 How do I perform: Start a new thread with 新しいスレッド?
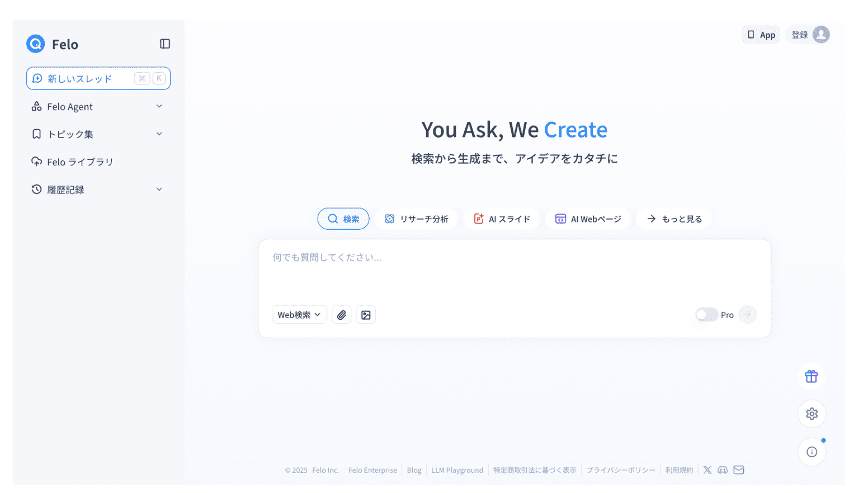click(98, 78)
